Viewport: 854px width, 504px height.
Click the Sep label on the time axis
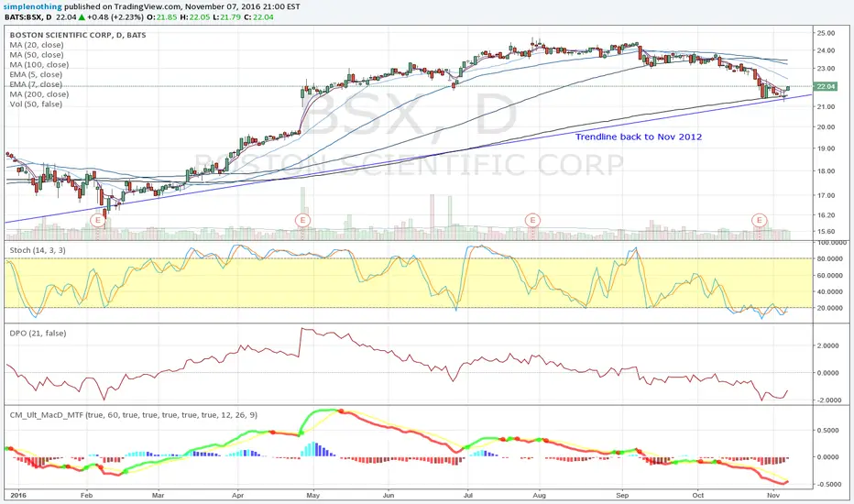622,495
